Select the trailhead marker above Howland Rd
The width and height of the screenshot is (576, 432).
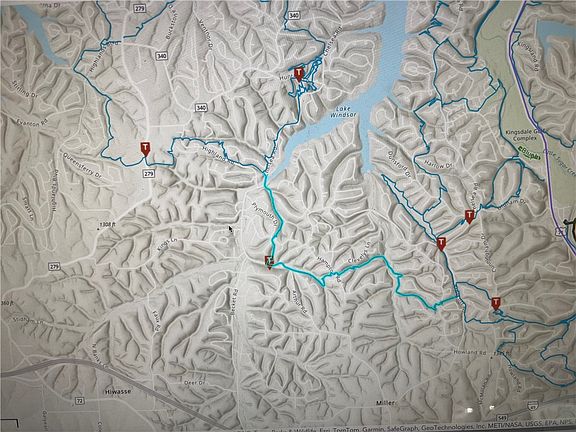point(496,304)
